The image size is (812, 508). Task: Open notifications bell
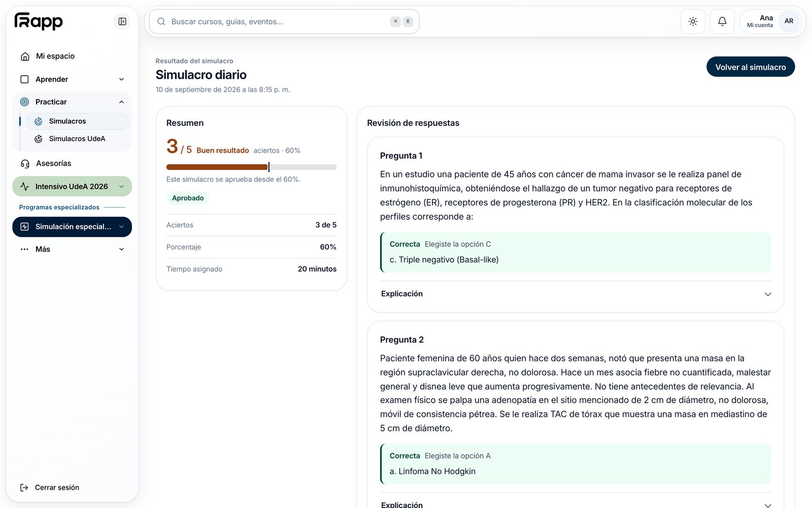[x=722, y=21]
